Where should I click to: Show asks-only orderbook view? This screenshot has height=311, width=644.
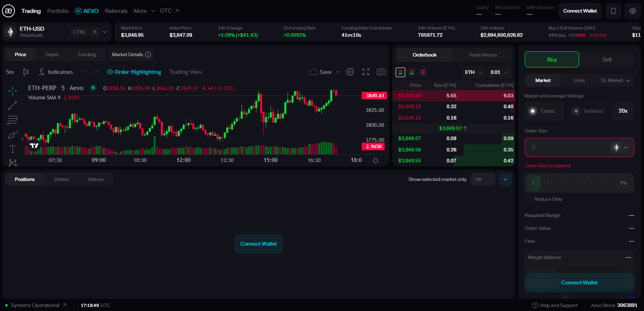(423, 72)
